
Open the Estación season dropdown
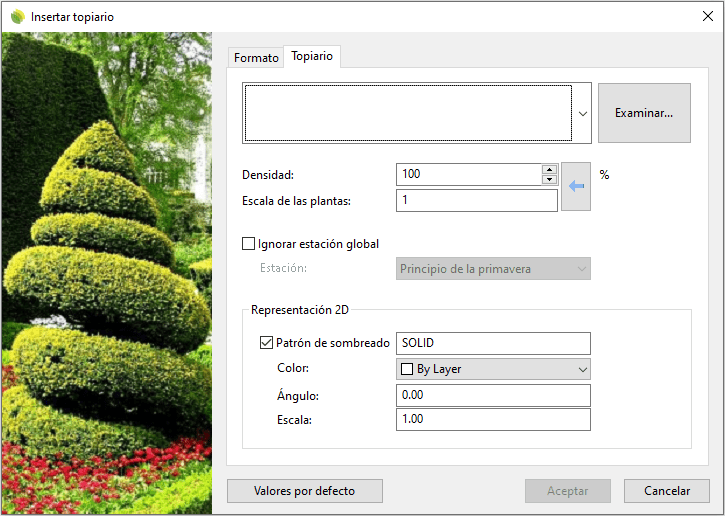click(x=493, y=269)
